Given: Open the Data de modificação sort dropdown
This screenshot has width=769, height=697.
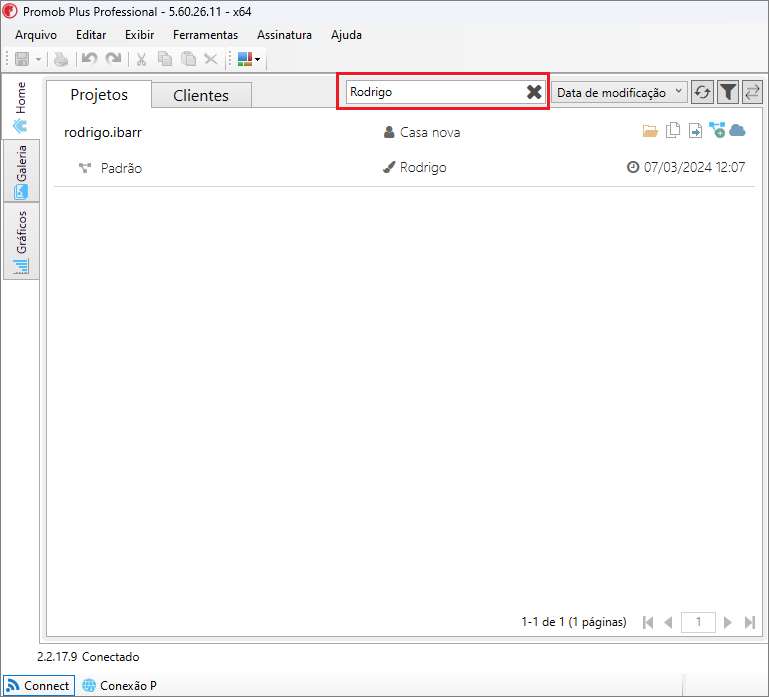Looking at the screenshot, I should [619, 92].
